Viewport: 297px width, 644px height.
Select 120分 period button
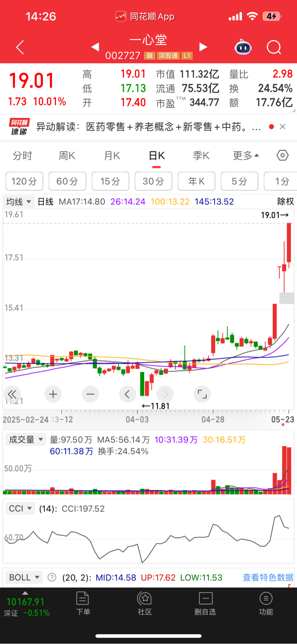[24, 181]
